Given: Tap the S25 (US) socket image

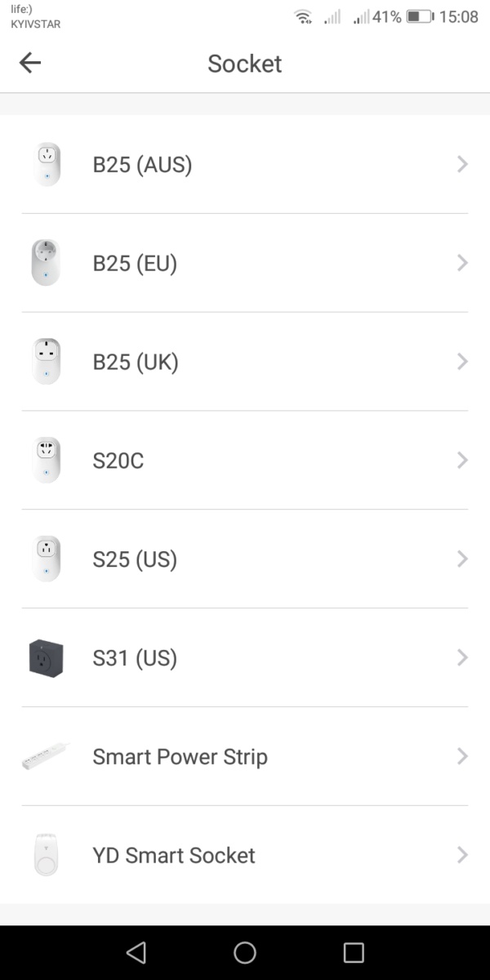Looking at the screenshot, I should (47, 559).
